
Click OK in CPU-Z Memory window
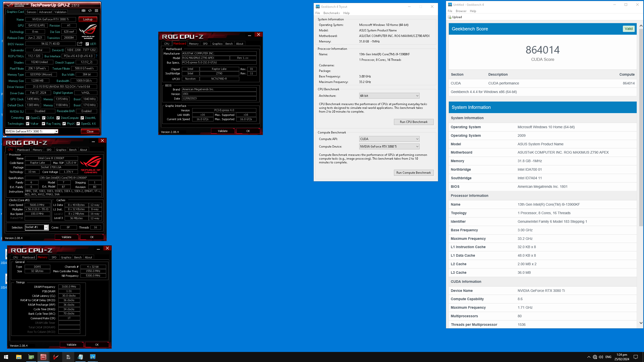click(x=97, y=345)
